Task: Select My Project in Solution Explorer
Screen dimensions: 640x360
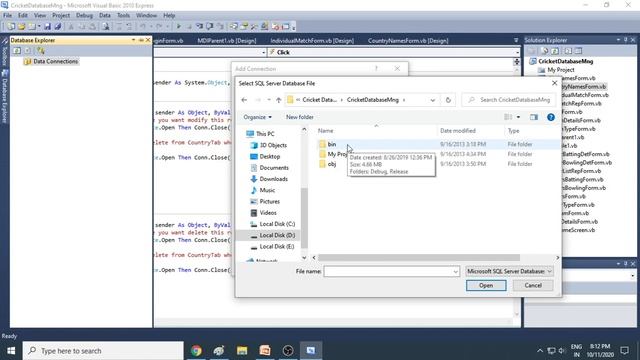Action: tap(560, 70)
